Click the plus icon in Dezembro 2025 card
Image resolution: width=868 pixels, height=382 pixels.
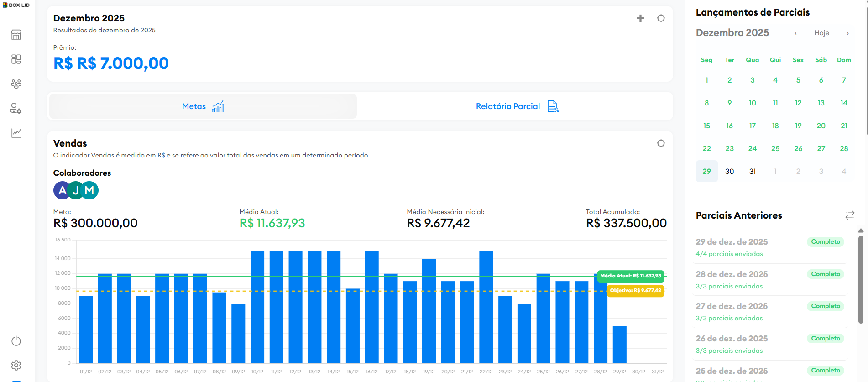tap(640, 18)
